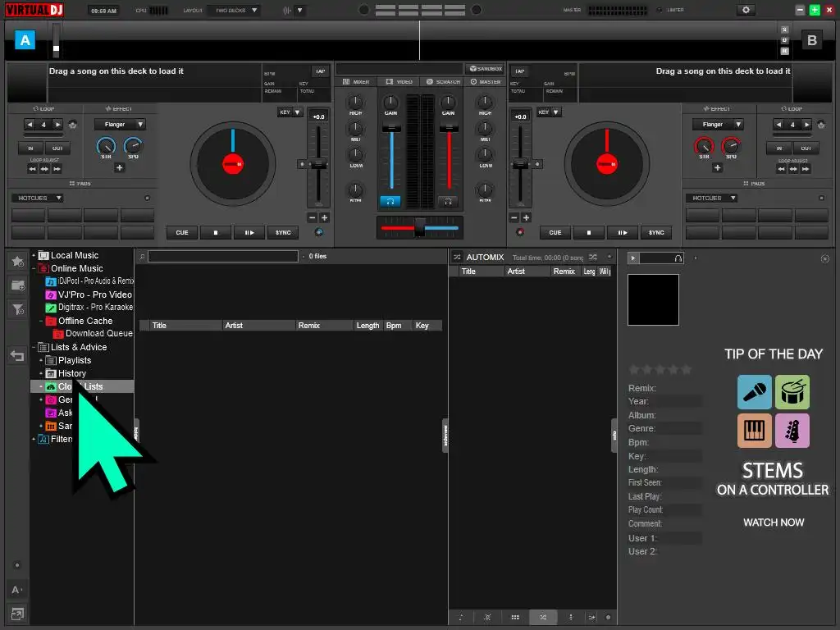The image size is (840, 630).
Task: Open the settings gear icon
Action: [745, 10]
